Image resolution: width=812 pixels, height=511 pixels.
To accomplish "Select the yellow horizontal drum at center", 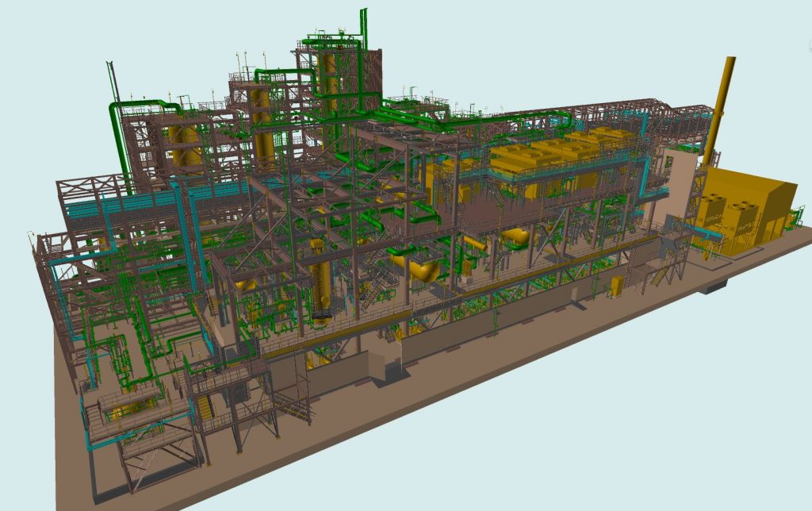I will [423, 270].
